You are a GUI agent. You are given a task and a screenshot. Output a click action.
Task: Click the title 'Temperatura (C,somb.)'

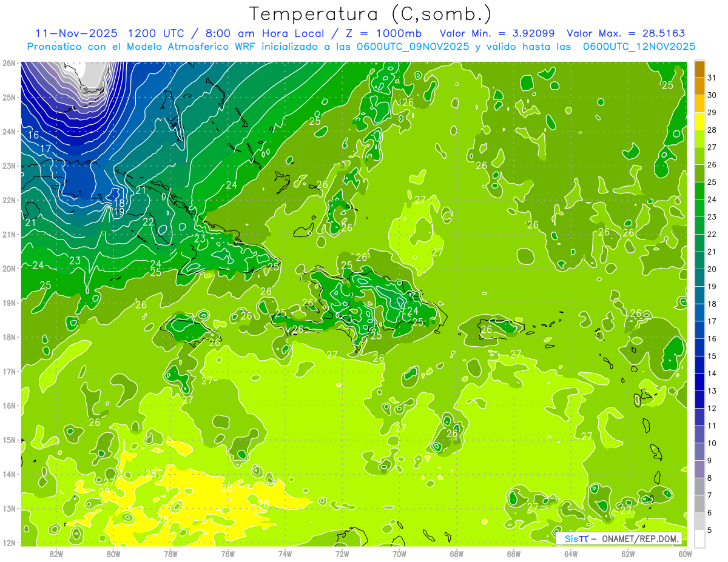point(370,13)
